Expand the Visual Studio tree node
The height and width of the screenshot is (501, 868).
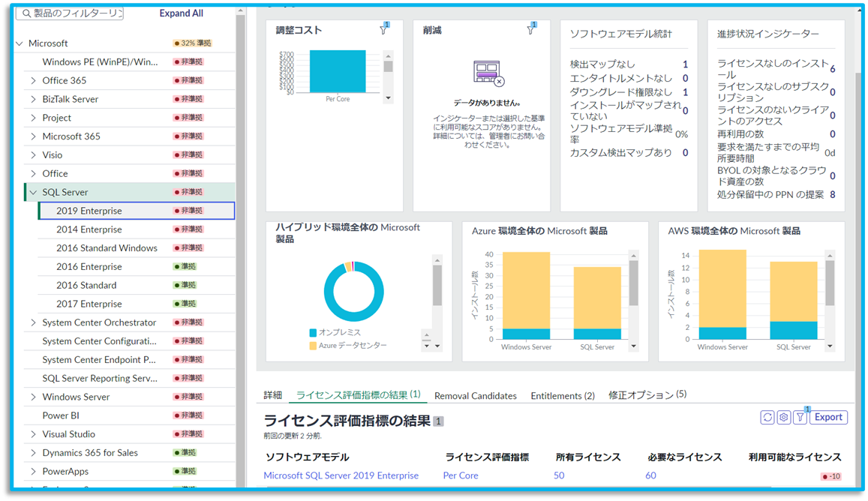coord(32,433)
